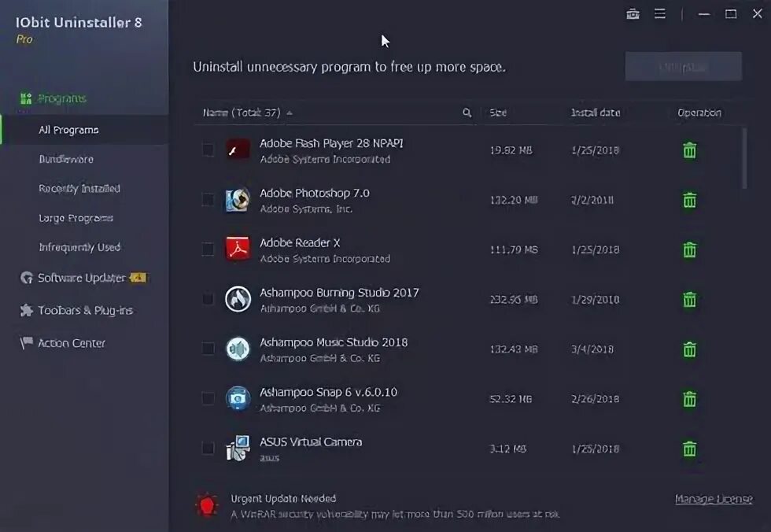
Task: Tick the checkbox for Adobe Flash Player 28 NPAPI
Action: [x=208, y=150]
